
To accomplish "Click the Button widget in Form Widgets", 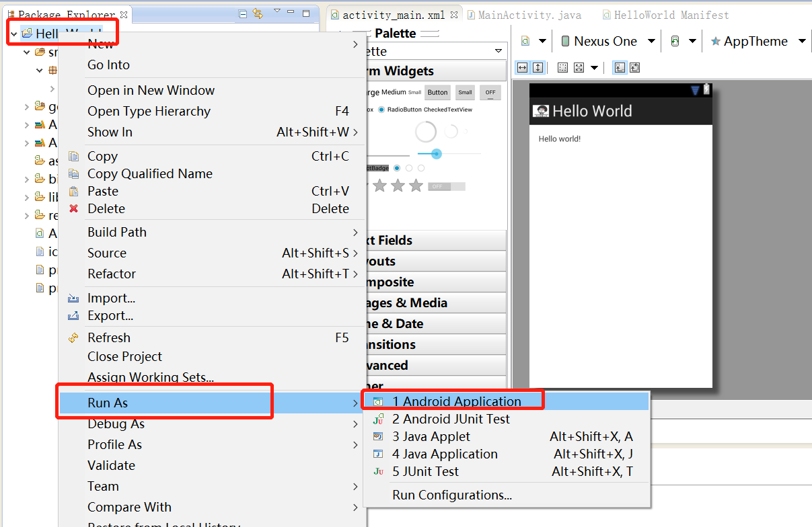I will tap(437, 93).
